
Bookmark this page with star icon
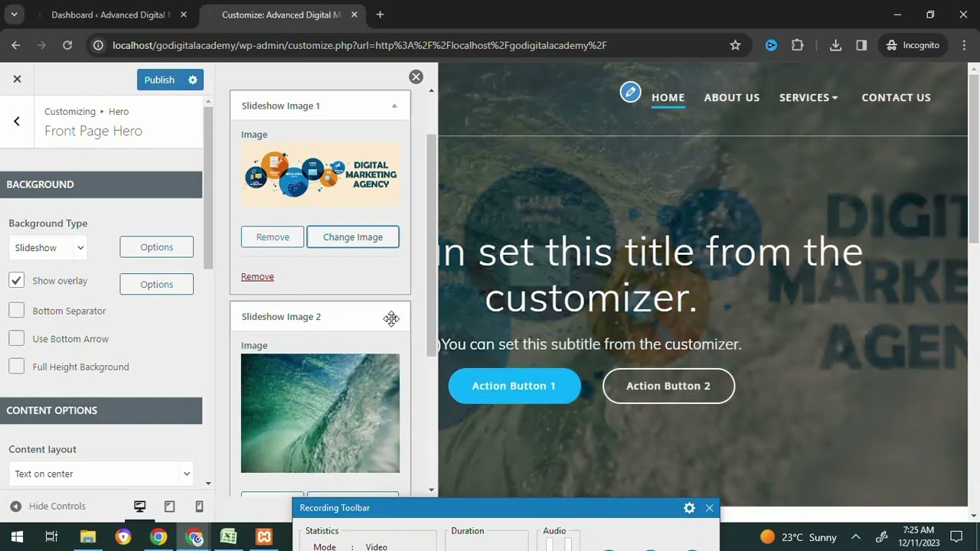point(736,45)
